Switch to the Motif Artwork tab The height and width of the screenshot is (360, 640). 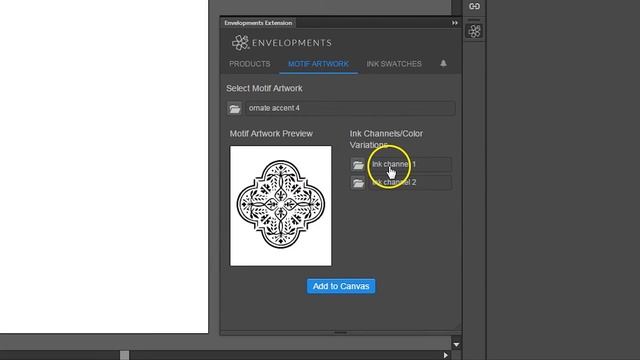318,64
